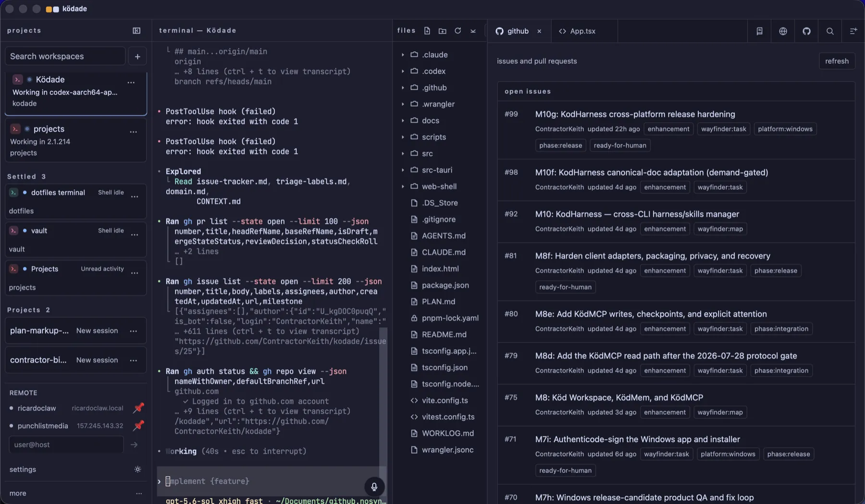
Task: Open search in the top right toolbar
Action: tap(830, 31)
